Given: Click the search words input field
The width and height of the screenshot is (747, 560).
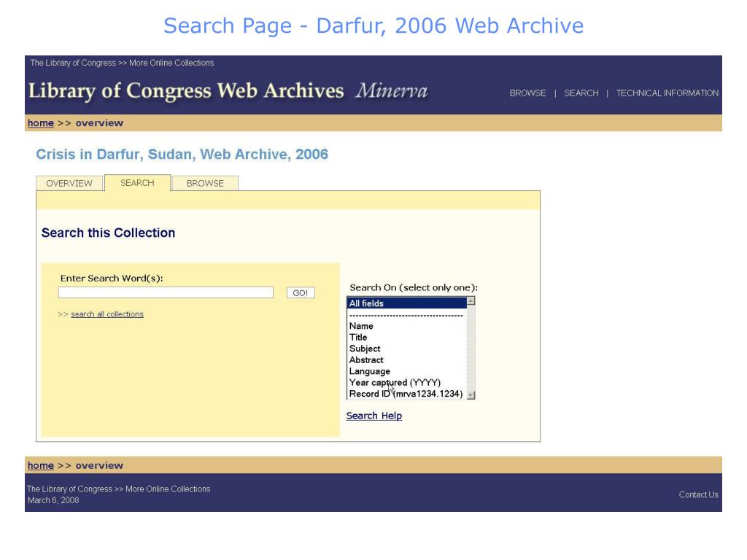Looking at the screenshot, I should tap(166, 292).
